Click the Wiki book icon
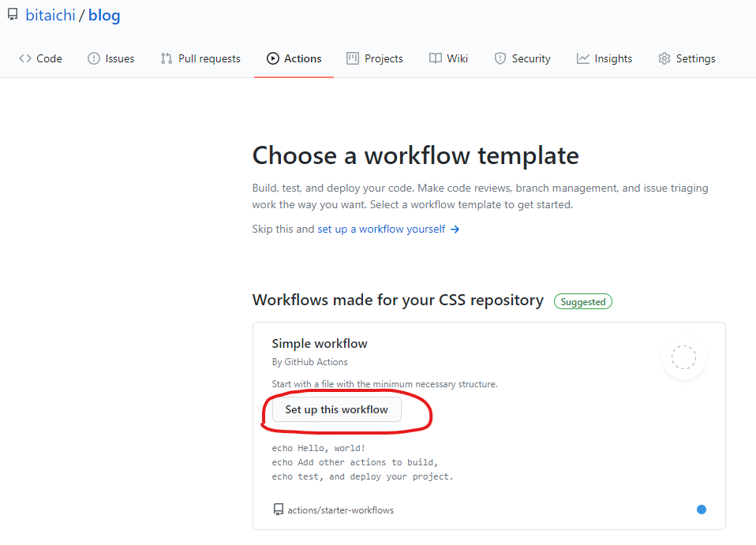This screenshot has width=756, height=545. tap(436, 58)
